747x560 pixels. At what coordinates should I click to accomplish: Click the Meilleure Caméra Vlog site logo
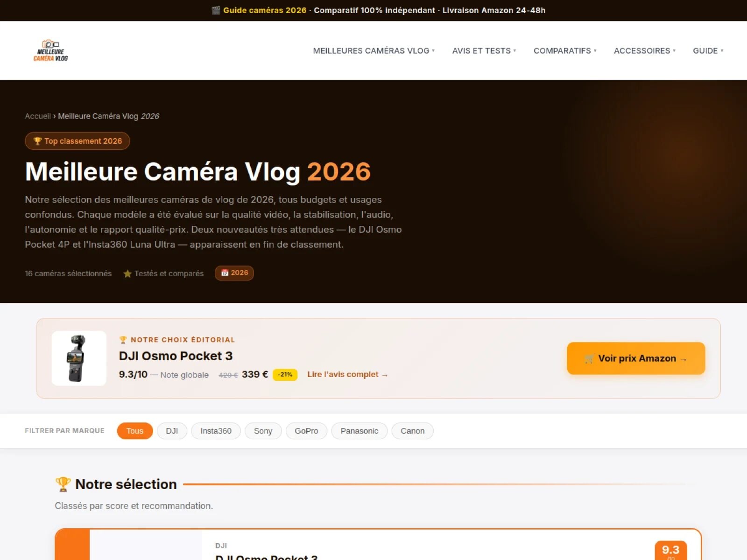pyautogui.click(x=50, y=50)
